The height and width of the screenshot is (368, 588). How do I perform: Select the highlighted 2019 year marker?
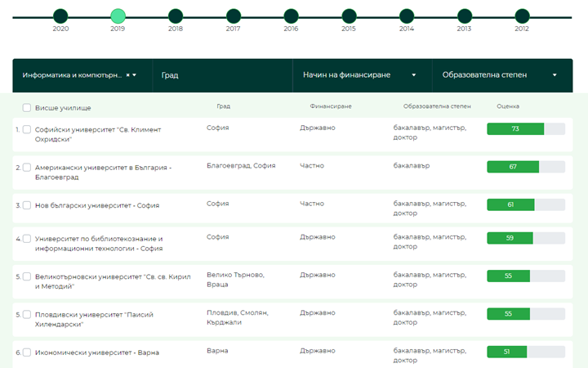[x=118, y=16]
